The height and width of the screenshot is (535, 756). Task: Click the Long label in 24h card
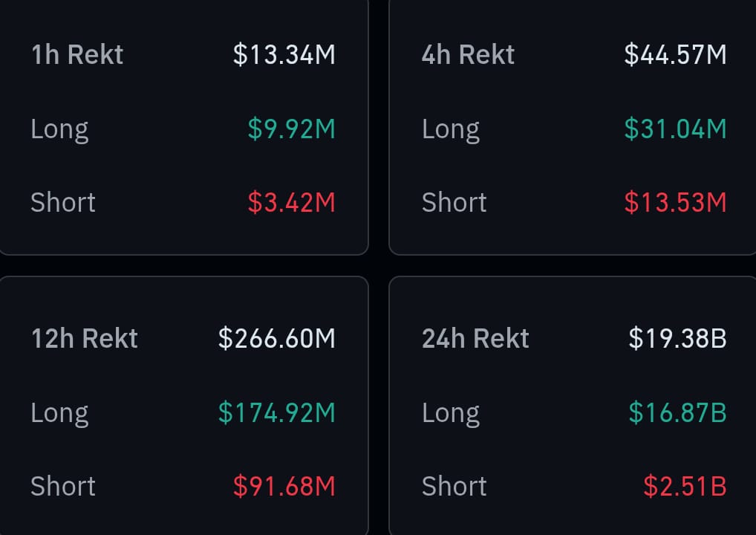tap(451, 415)
